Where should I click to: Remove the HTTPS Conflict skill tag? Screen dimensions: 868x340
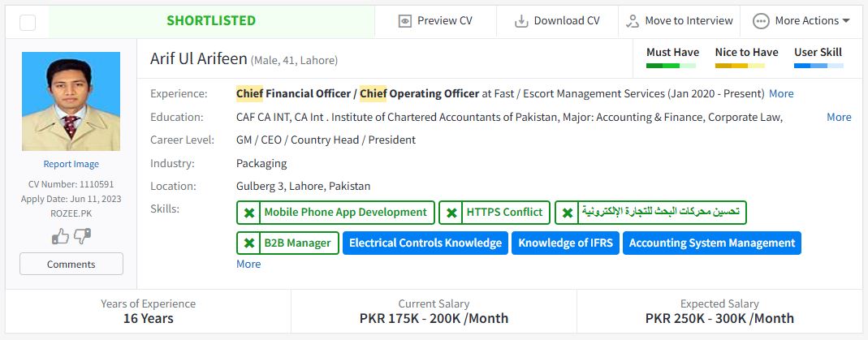(x=451, y=213)
